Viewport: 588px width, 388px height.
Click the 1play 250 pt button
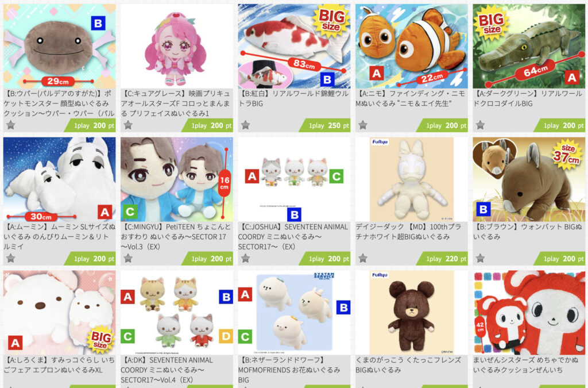pos(325,125)
